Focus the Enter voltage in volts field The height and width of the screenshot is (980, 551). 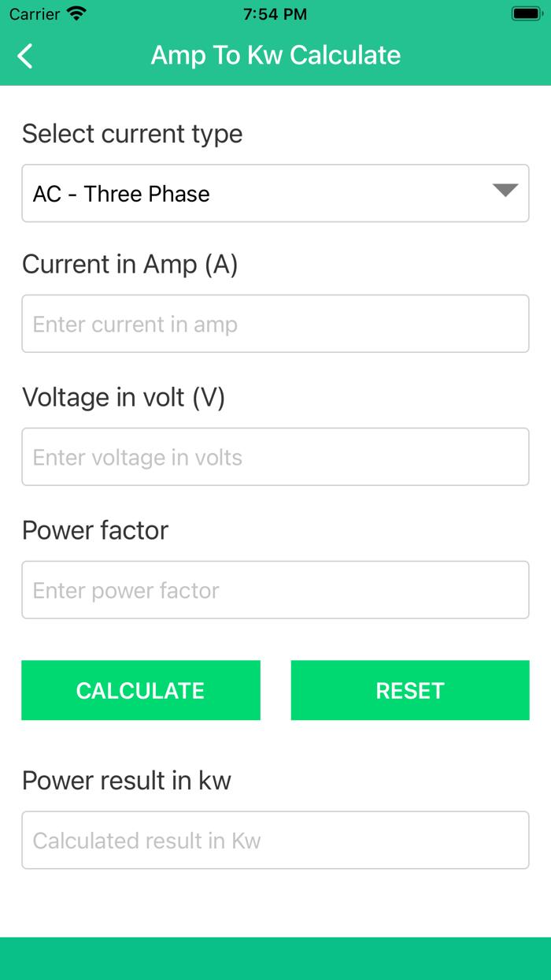pyautogui.click(x=275, y=457)
